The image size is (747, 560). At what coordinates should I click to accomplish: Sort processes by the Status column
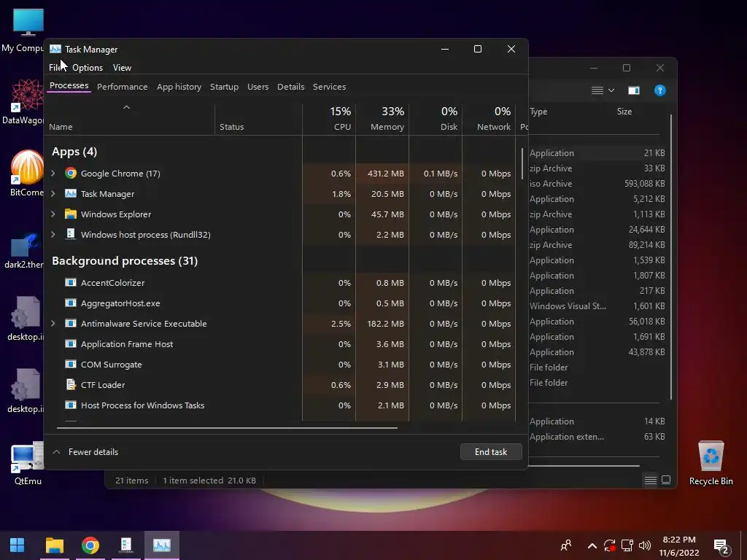coord(259,119)
